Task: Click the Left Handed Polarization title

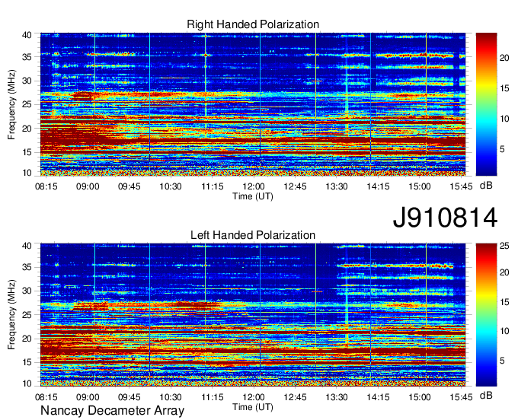Action: pyautogui.click(x=253, y=235)
